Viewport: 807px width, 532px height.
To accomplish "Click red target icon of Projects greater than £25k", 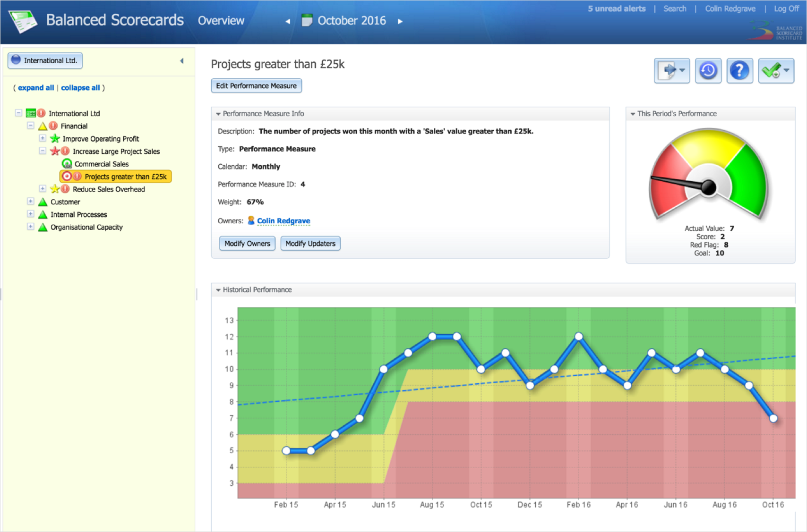I will click(x=67, y=176).
